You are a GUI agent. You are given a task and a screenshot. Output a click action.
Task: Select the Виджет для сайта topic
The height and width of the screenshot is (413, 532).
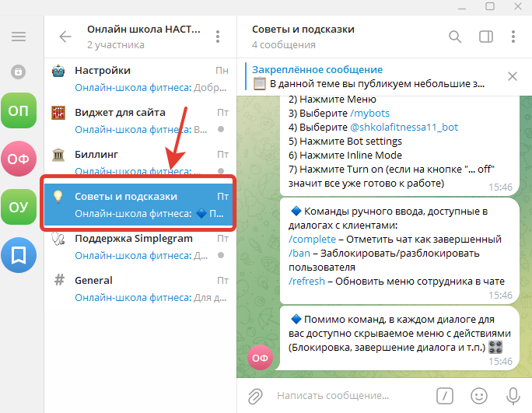(x=140, y=121)
